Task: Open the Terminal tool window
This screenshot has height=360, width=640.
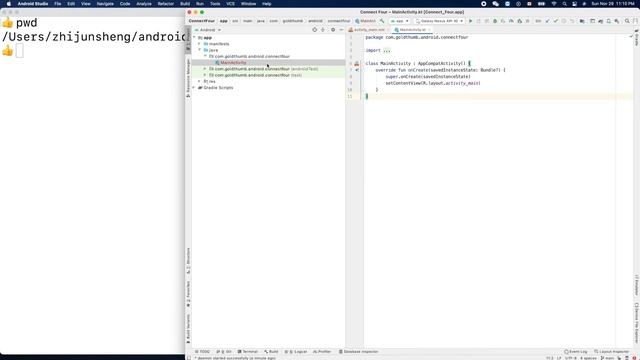Action: point(248,351)
